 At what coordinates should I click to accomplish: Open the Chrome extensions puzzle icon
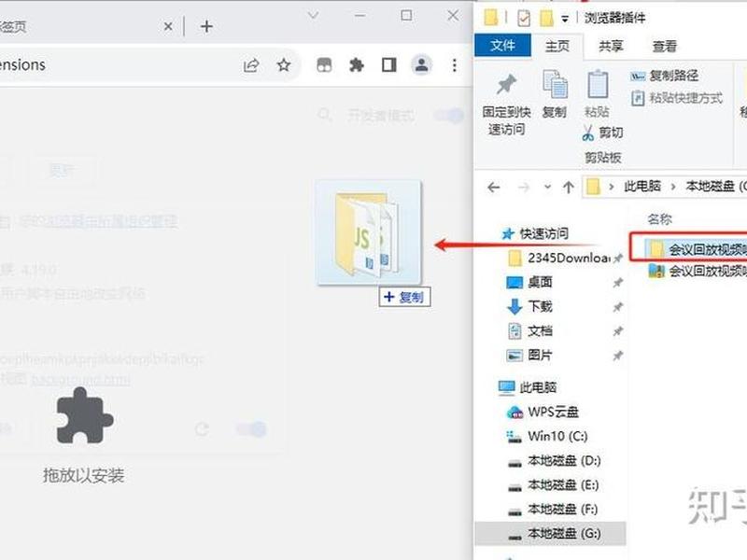pyautogui.click(x=357, y=64)
